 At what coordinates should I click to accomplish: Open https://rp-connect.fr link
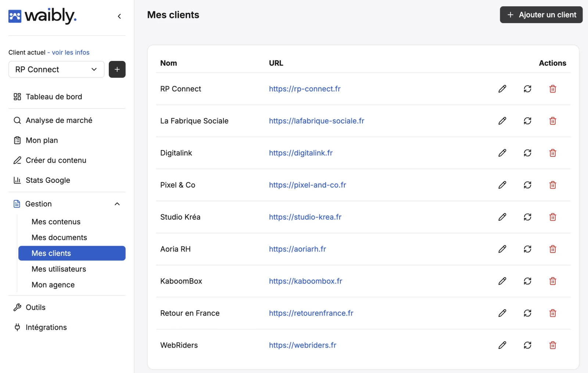pyautogui.click(x=305, y=89)
